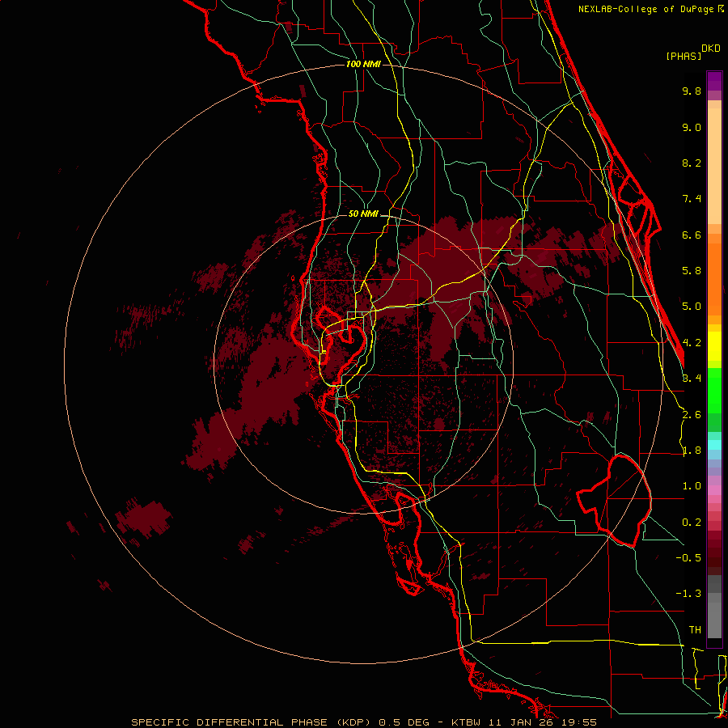Select the 8.2 scale value
The width and height of the screenshot is (728, 728).
click(692, 163)
